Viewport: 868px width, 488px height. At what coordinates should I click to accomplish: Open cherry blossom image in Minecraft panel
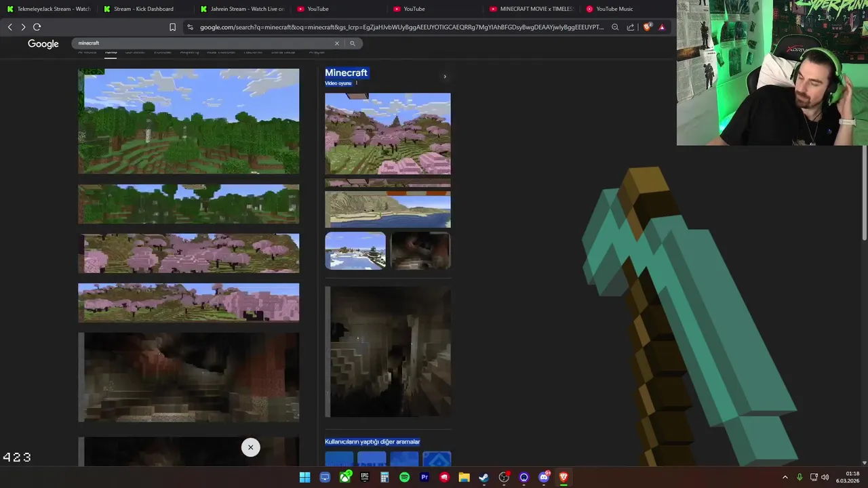pos(387,134)
